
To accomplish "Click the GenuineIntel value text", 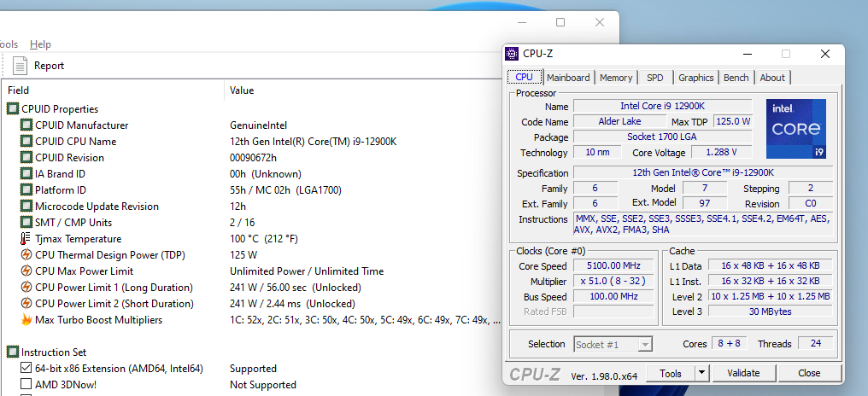I will coord(259,125).
